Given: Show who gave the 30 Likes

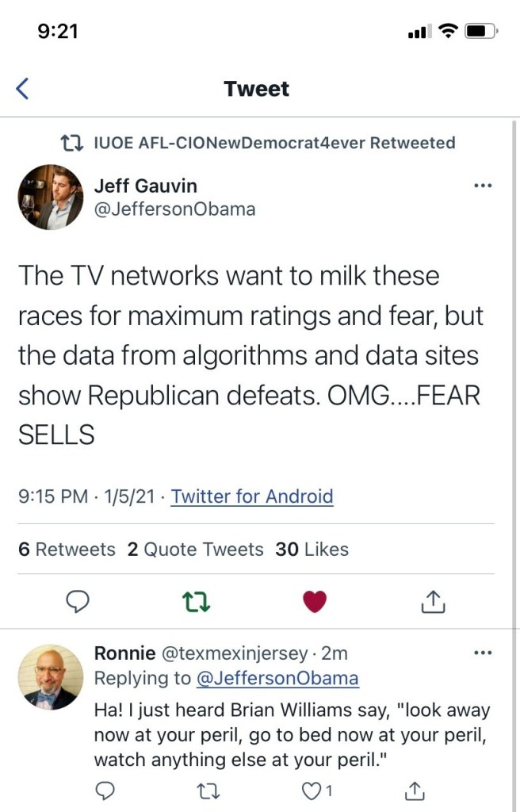Looking at the screenshot, I should point(312,550).
